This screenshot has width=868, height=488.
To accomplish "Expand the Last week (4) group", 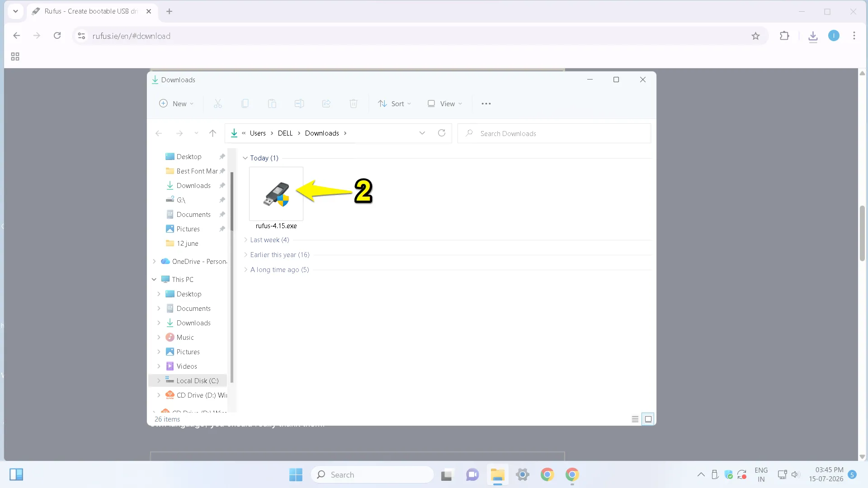I will [245, 239].
